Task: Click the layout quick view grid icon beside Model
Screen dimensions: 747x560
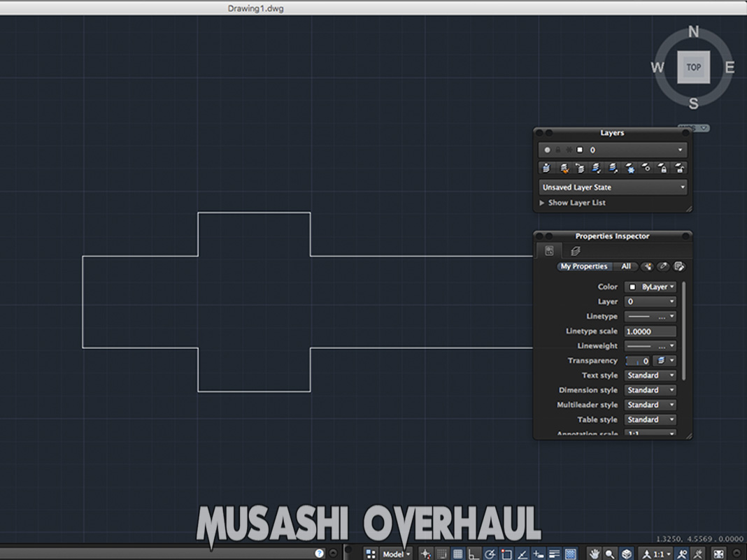Action: (x=371, y=554)
